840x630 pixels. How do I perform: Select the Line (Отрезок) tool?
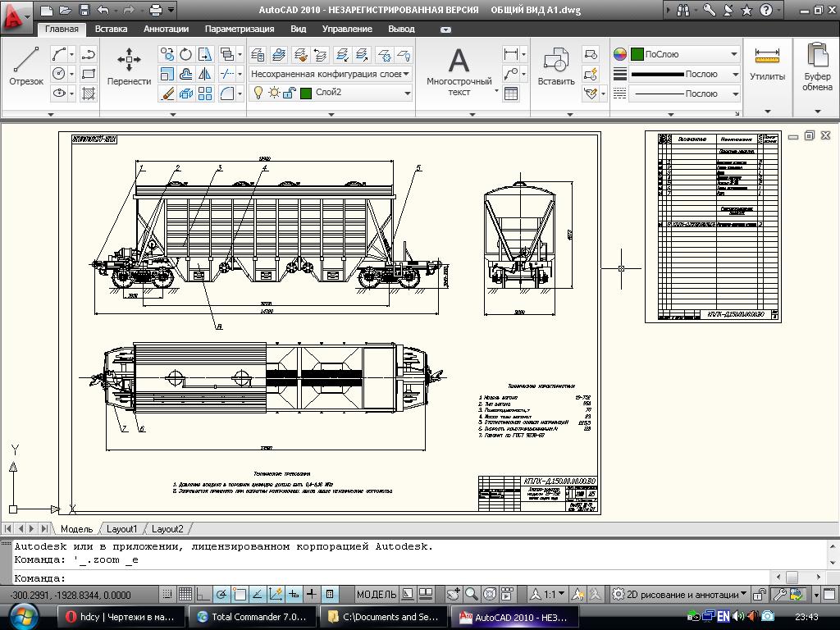(x=25, y=66)
